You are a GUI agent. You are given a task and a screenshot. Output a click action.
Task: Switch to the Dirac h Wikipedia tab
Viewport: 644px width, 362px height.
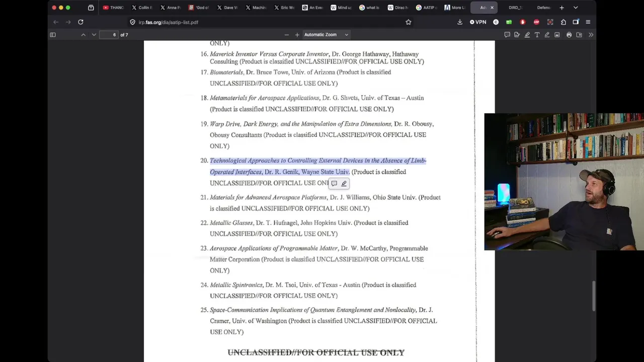pos(398,8)
